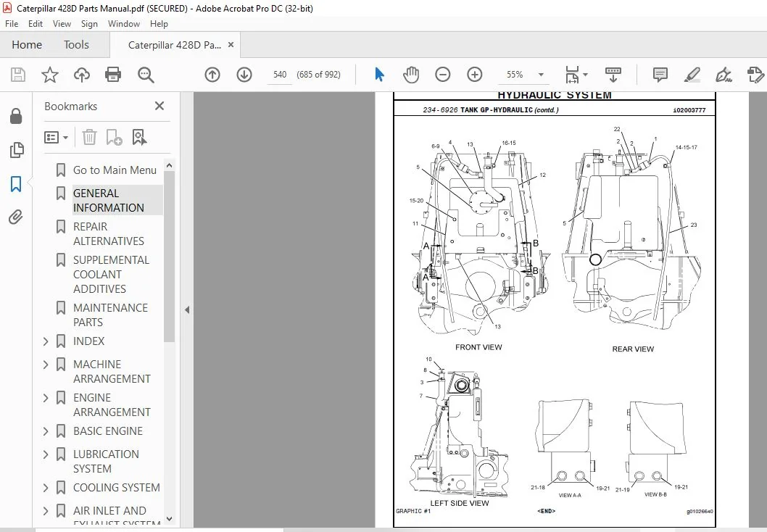Print the document with printer icon
Screen dimensions: 767x532
point(113,75)
